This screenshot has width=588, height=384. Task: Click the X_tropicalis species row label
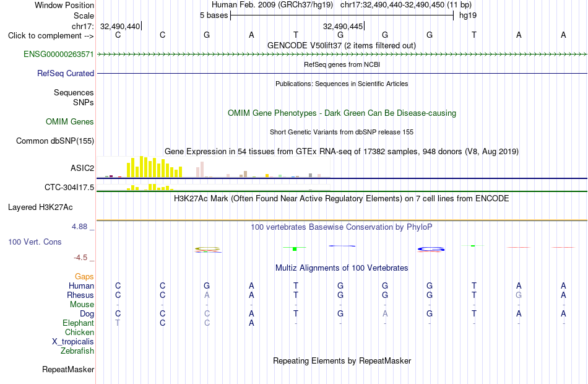tap(73, 342)
